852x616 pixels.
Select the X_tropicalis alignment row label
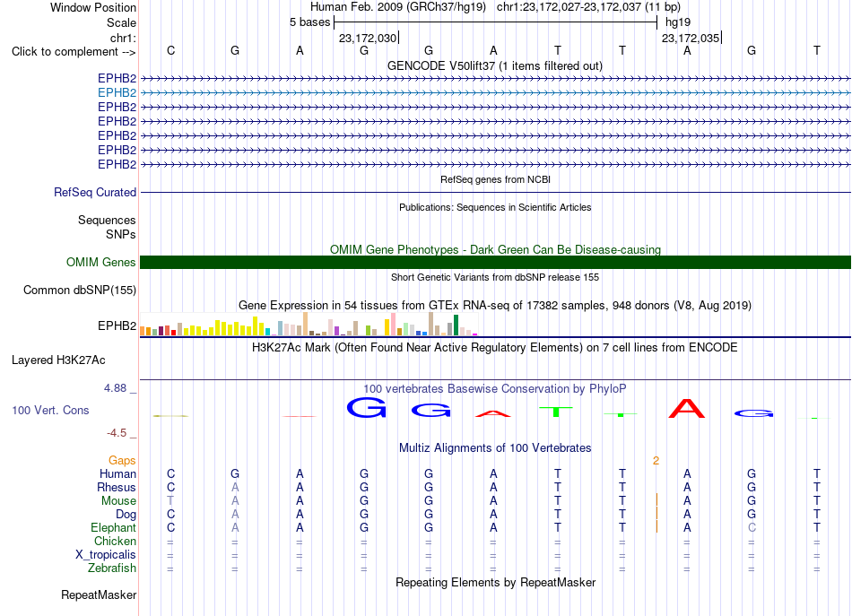coord(106,555)
